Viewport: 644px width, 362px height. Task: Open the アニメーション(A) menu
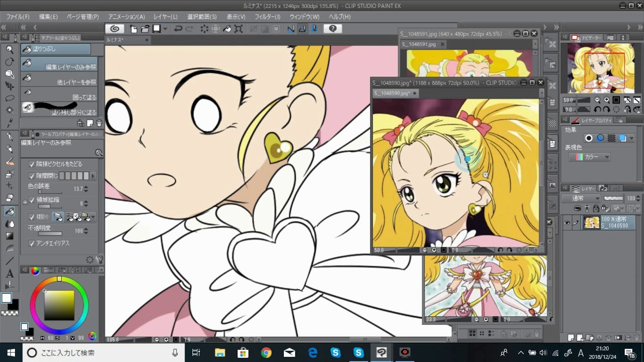pyautogui.click(x=126, y=17)
